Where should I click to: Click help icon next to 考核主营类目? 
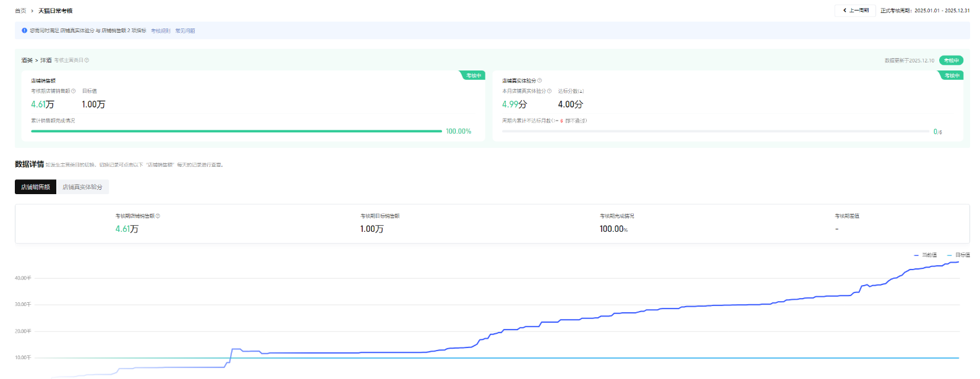click(87, 61)
